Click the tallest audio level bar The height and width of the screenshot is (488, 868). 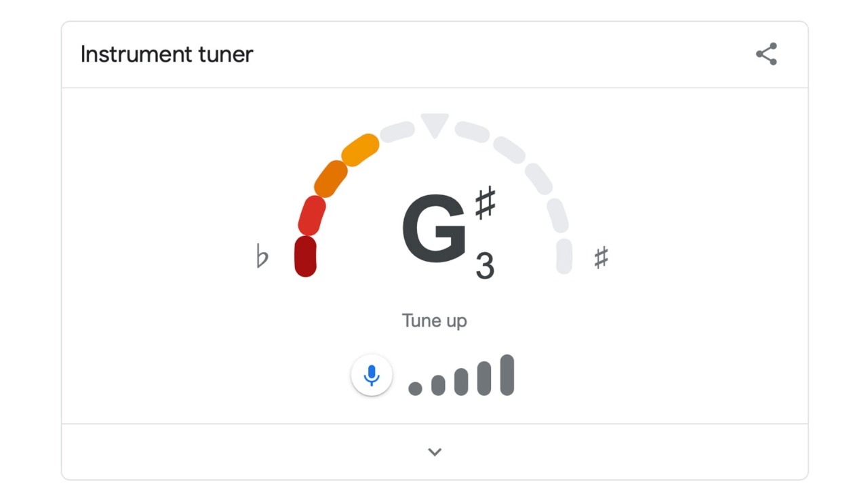[507, 375]
